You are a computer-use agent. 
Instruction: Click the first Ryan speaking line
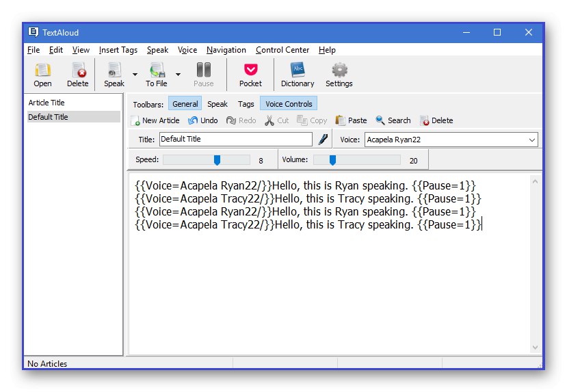coord(305,185)
